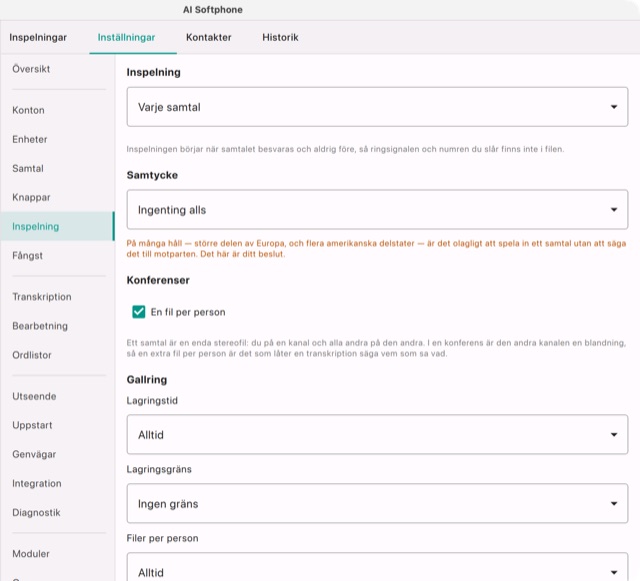Viewport: 640px width, 581px height.
Task: Toggle the En fil per person checkbox
Action: [139, 312]
